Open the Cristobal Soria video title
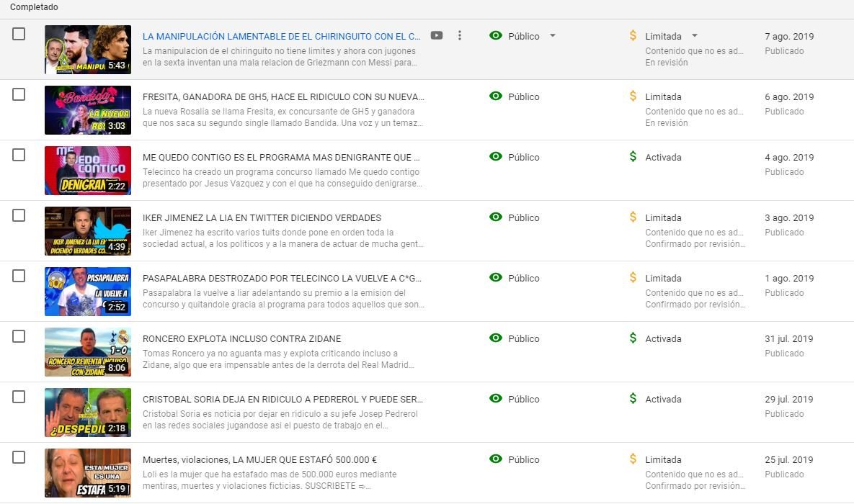854x504 pixels. coord(283,398)
